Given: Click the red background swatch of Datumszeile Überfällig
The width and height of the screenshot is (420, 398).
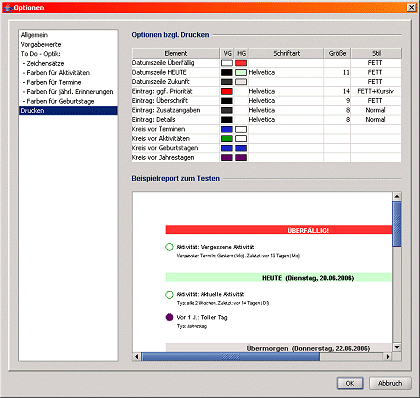Looking at the screenshot, I should click(241, 63).
